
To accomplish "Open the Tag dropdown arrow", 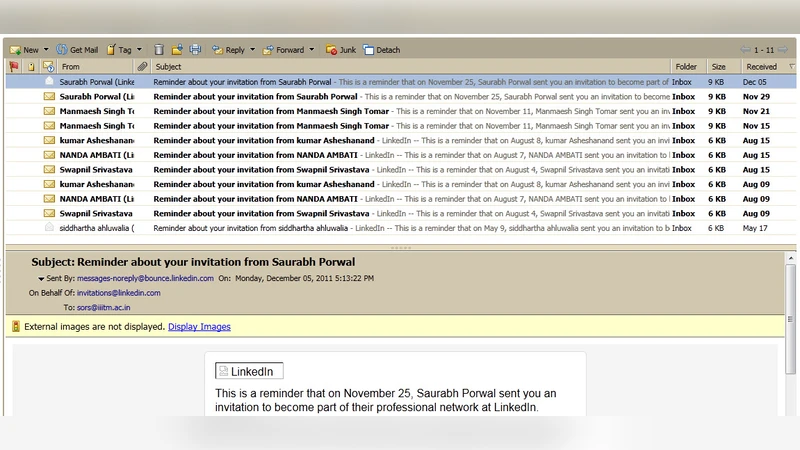I will coord(139,50).
